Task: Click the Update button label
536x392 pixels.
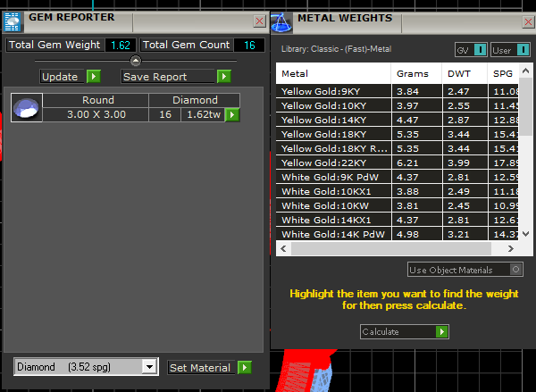Action: pos(61,77)
